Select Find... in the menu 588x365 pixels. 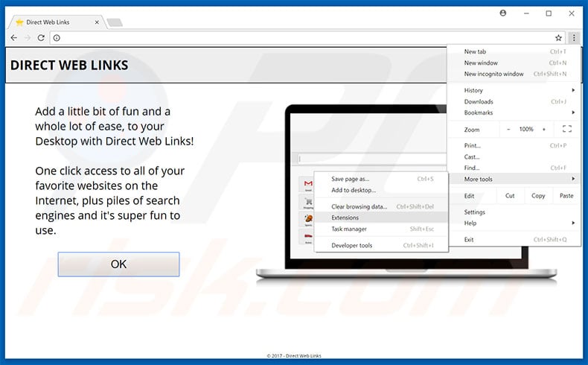tap(515, 168)
